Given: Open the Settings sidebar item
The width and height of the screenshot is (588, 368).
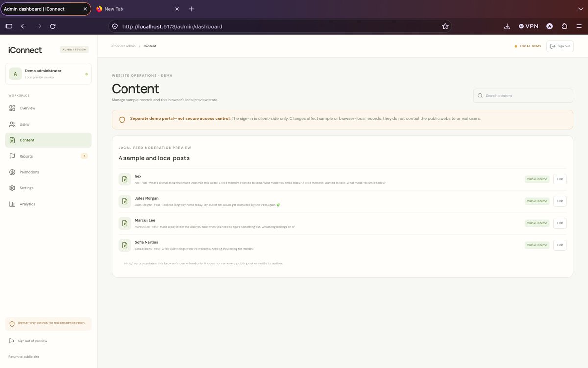Looking at the screenshot, I should [48, 188].
